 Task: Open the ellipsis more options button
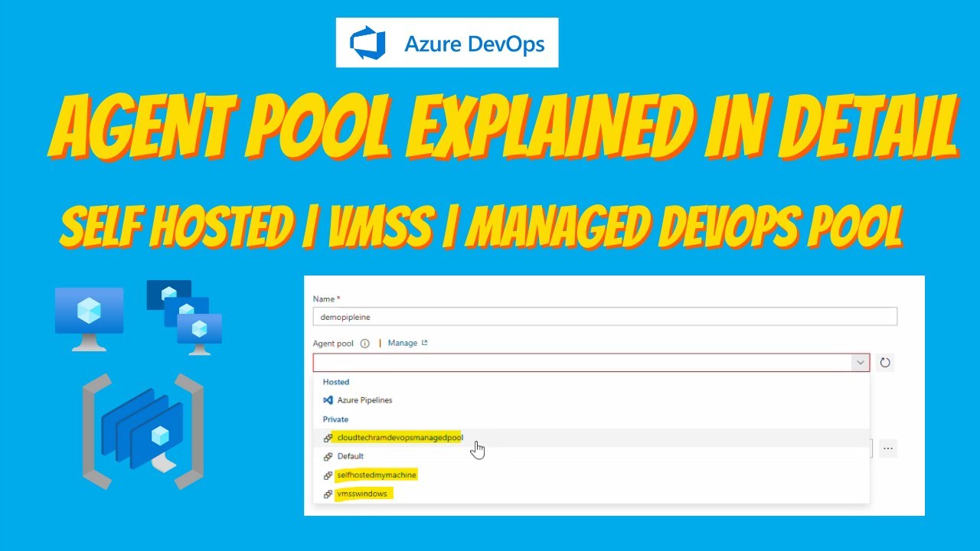887,449
